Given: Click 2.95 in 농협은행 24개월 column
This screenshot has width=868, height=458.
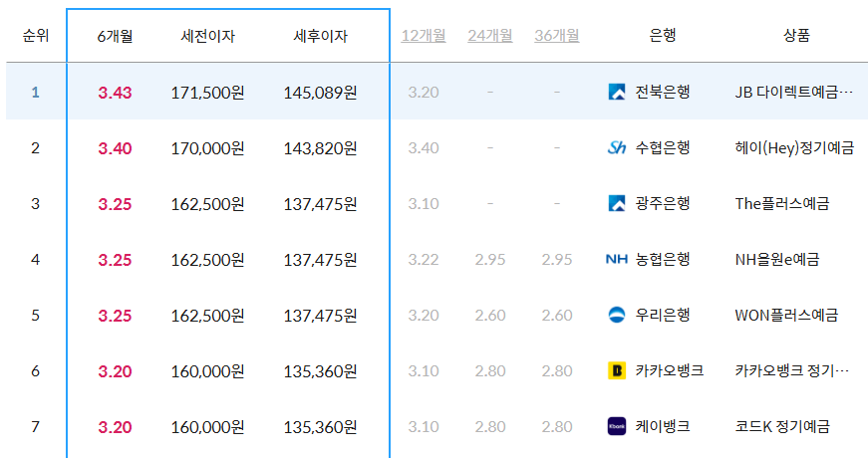Looking at the screenshot, I should 490,260.
